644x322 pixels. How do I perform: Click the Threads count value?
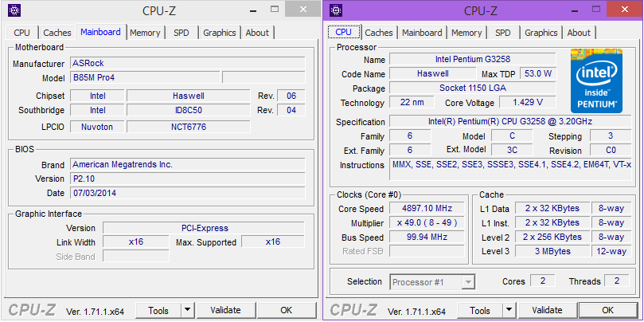pyautogui.click(x=616, y=281)
